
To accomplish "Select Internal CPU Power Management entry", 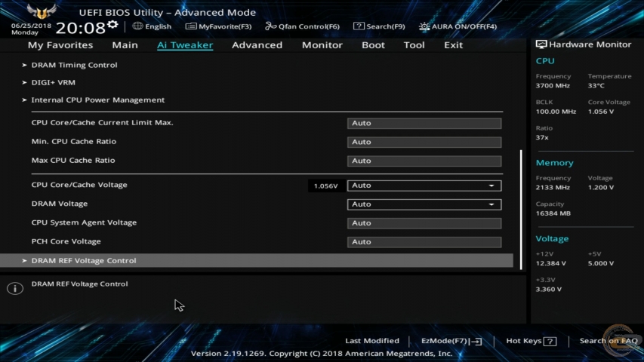I will (97, 100).
